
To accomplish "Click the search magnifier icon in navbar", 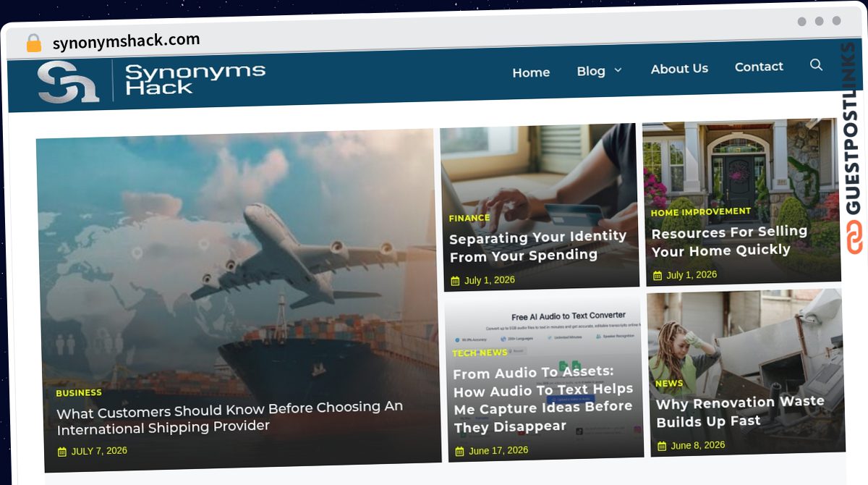I will (x=816, y=65).
